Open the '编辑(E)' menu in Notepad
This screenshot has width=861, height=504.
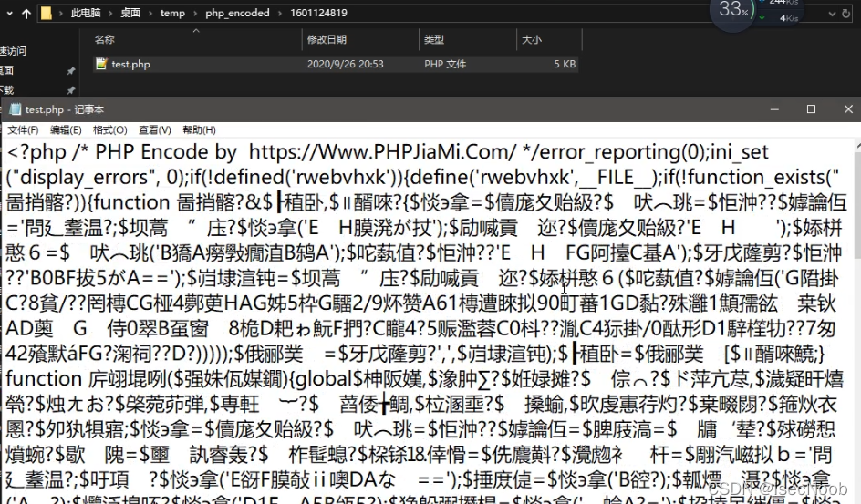tap(66, 130)
